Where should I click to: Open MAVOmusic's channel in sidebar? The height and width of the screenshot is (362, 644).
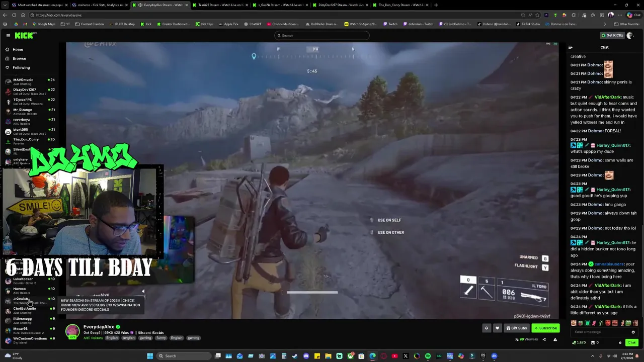(30, 81)
